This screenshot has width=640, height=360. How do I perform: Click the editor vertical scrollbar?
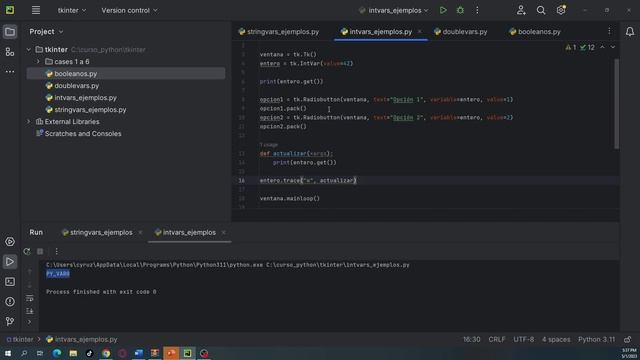[616, 104]
